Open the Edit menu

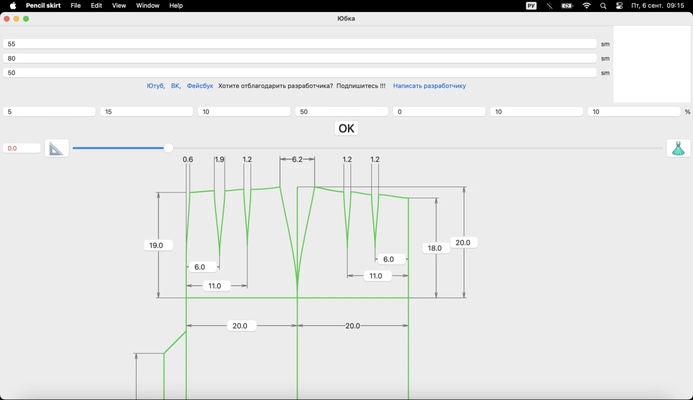pyautogui.click(x=96, y=6)
